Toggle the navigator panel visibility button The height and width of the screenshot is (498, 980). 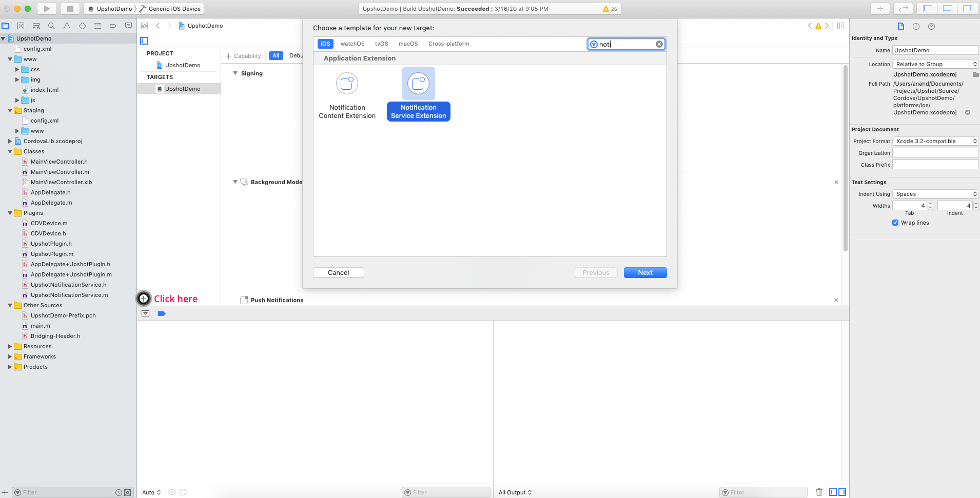tap(928, 9)
